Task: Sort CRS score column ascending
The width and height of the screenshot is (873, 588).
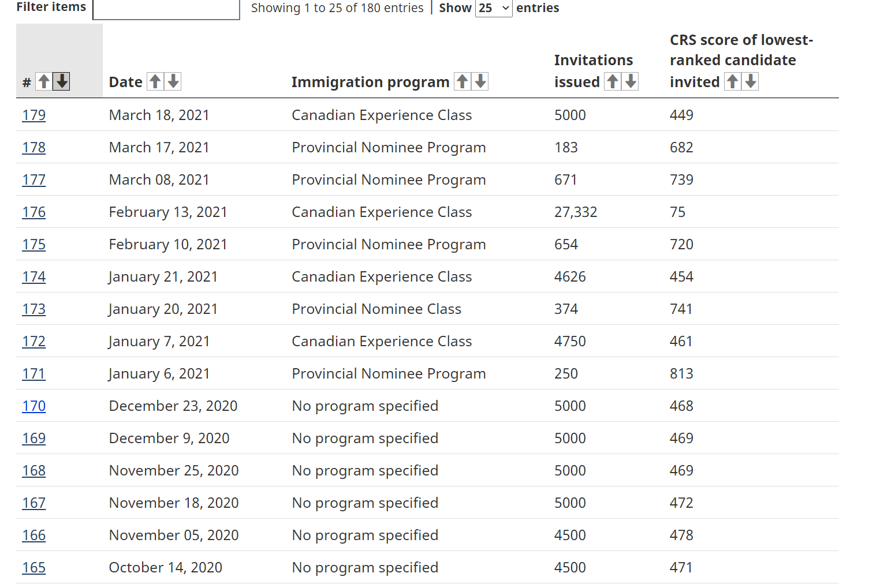Action: [x=733, y=82]
